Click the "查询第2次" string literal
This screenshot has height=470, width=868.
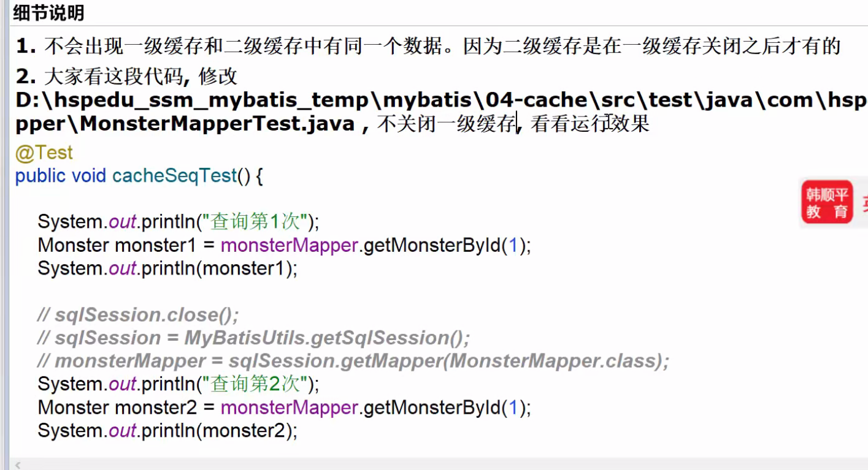point(257,384)
